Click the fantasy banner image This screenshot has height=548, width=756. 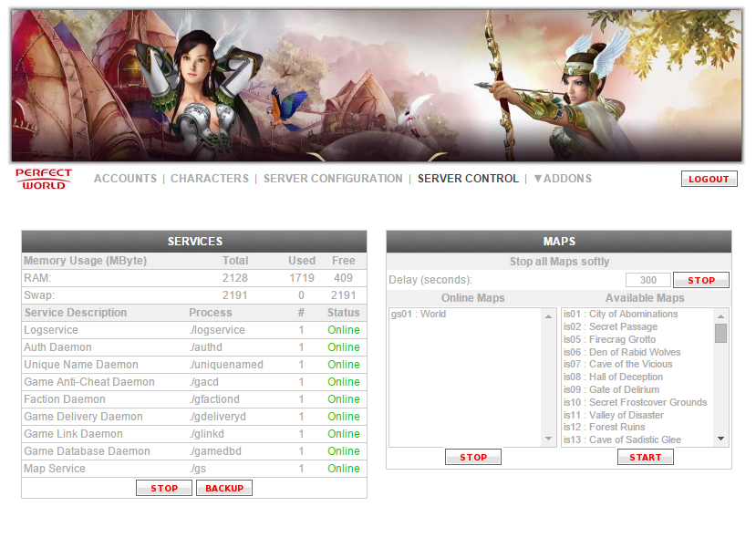(x=377, y=86)
